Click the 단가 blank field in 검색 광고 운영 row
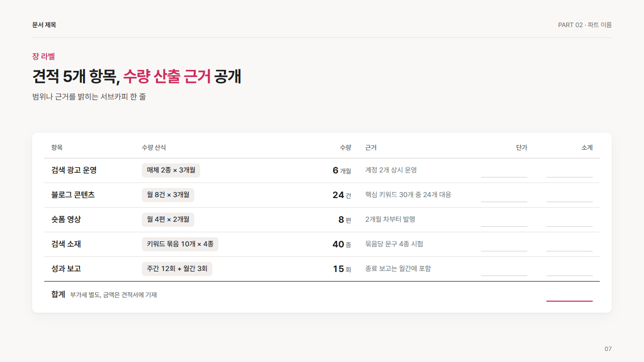 point(504,170)
